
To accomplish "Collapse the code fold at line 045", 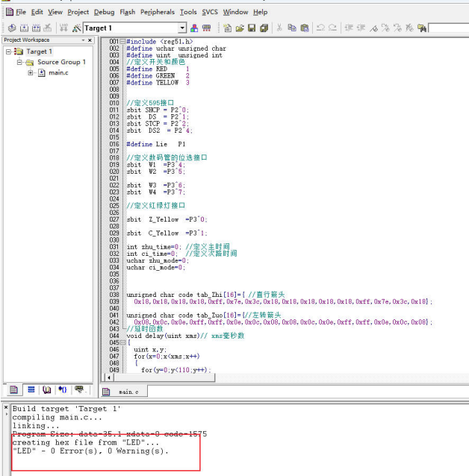I will (x=122, y=342).
